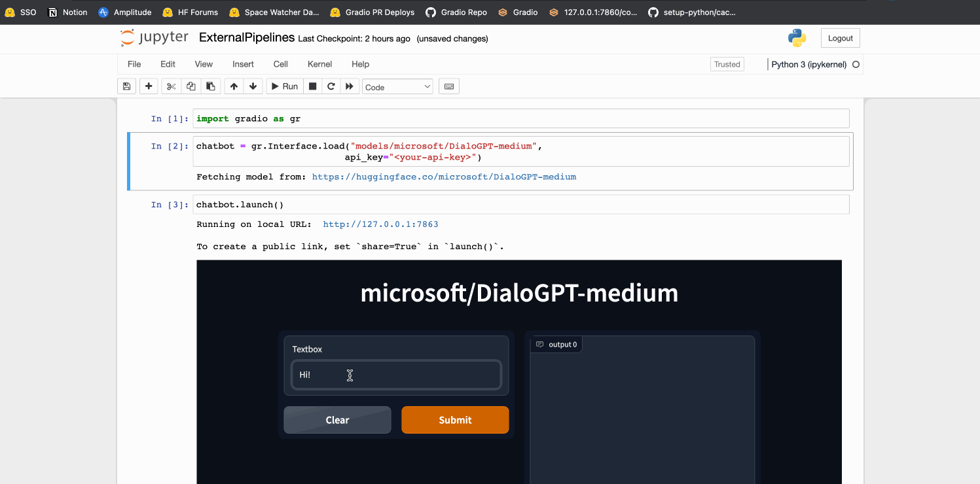Interrupt the kernel with stop icon

tap(313, 86)
